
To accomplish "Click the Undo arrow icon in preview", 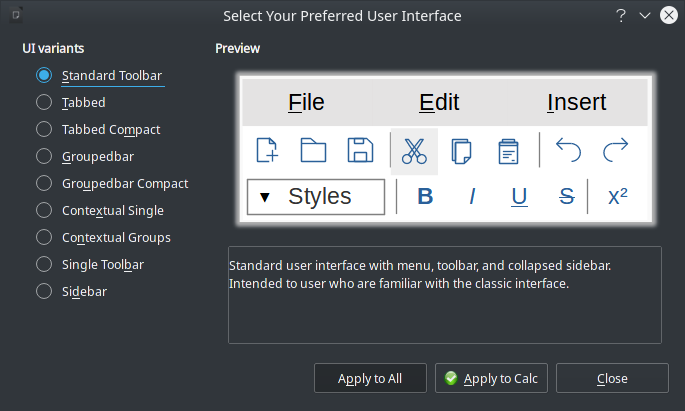I will [x=568, y=150].
